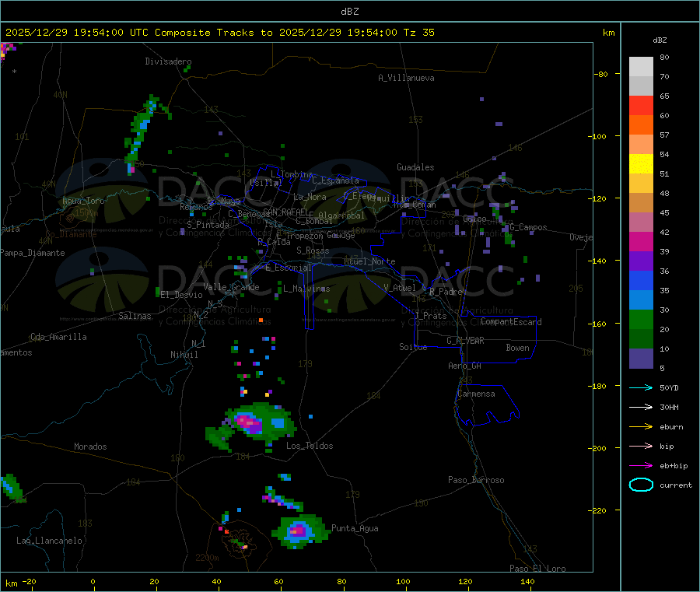Click the 'A_Villanueva' map label
The width and height of the screenshot is (700, 592).
(406, 78)
